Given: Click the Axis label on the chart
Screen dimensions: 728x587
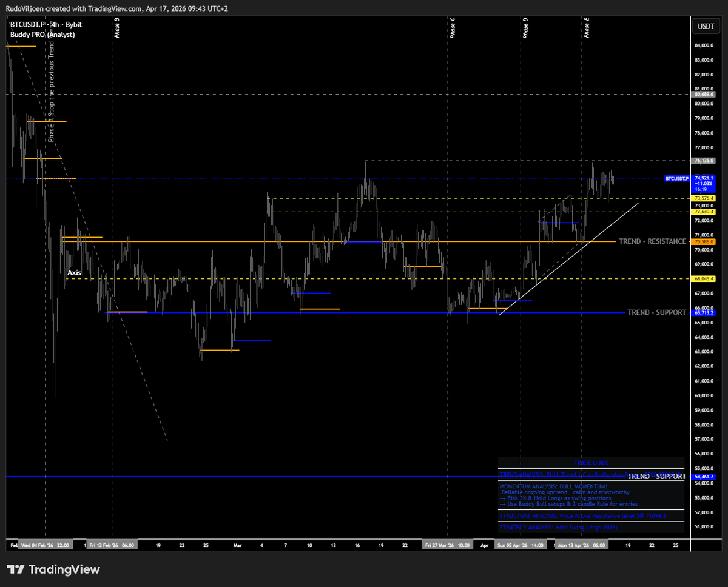Looking at the screenshot, I should 74,273.
